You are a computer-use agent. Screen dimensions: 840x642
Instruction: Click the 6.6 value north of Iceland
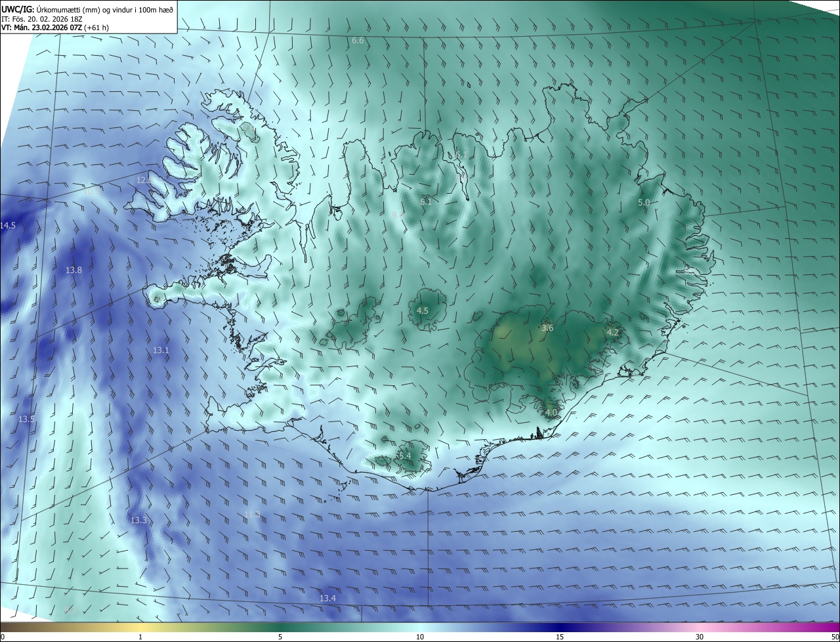(358, 41)
